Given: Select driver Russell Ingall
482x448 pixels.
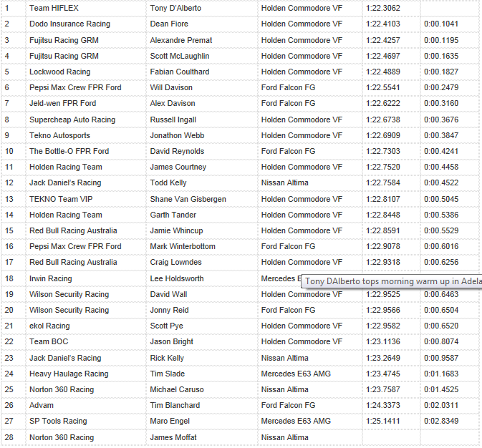Looking at the screenshot, I should point(173,120).
